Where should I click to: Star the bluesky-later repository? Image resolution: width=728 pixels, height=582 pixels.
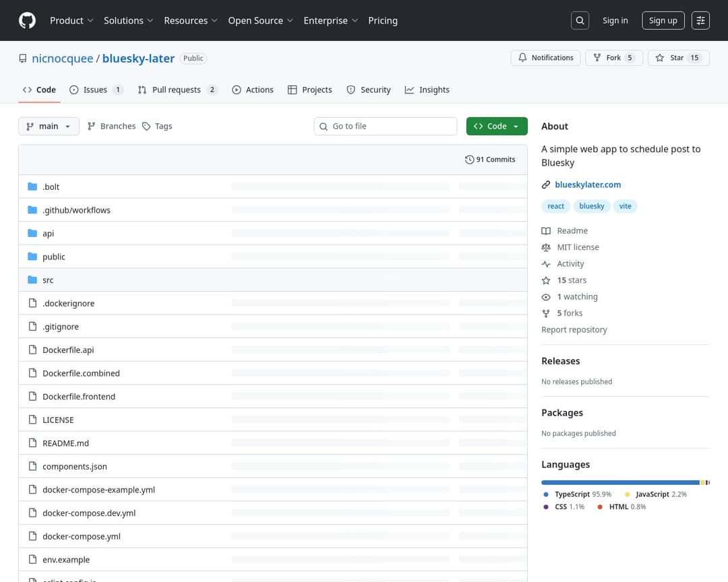[677, 58]
